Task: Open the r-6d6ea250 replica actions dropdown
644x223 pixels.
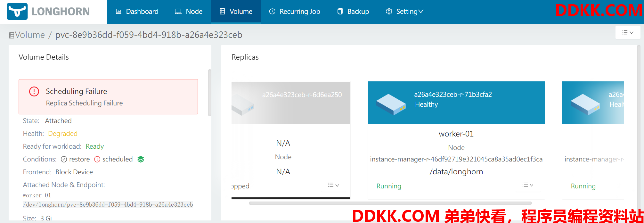Action: (x=333, y=185)
